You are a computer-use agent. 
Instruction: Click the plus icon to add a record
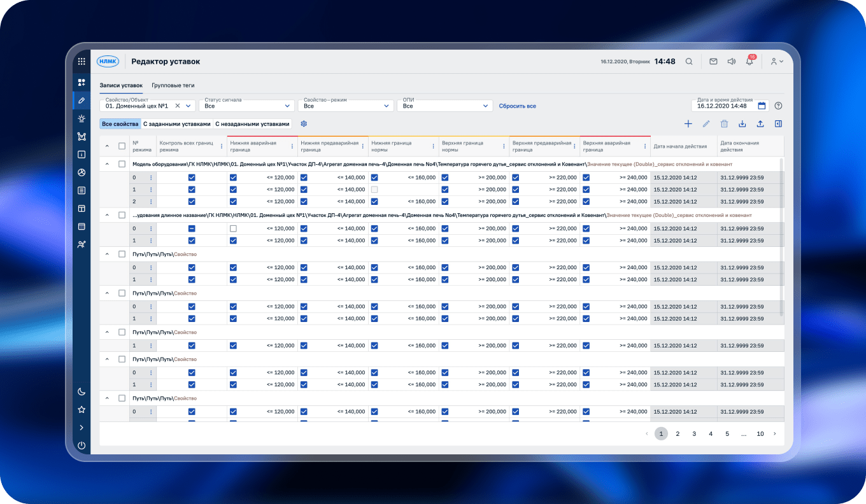tap(688, 124)
